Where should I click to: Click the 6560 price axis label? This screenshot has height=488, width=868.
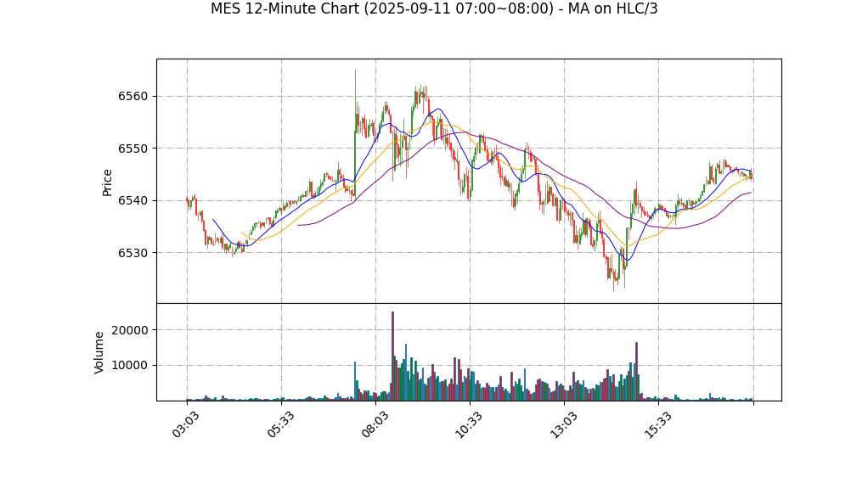point(132,96)
